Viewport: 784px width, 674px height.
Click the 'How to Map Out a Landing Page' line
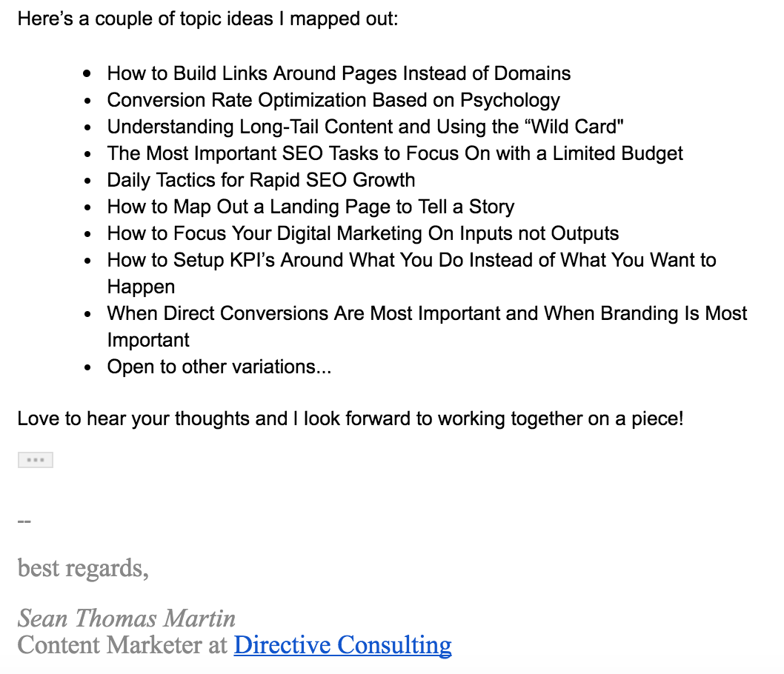(x=310, y=207)
